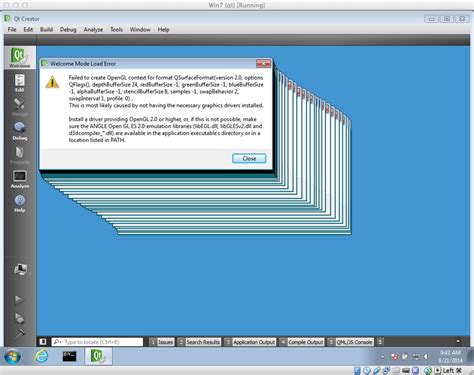Open Internet Explorer from the taskbar
Screen dimensions: 474x375
coord(41,356)
